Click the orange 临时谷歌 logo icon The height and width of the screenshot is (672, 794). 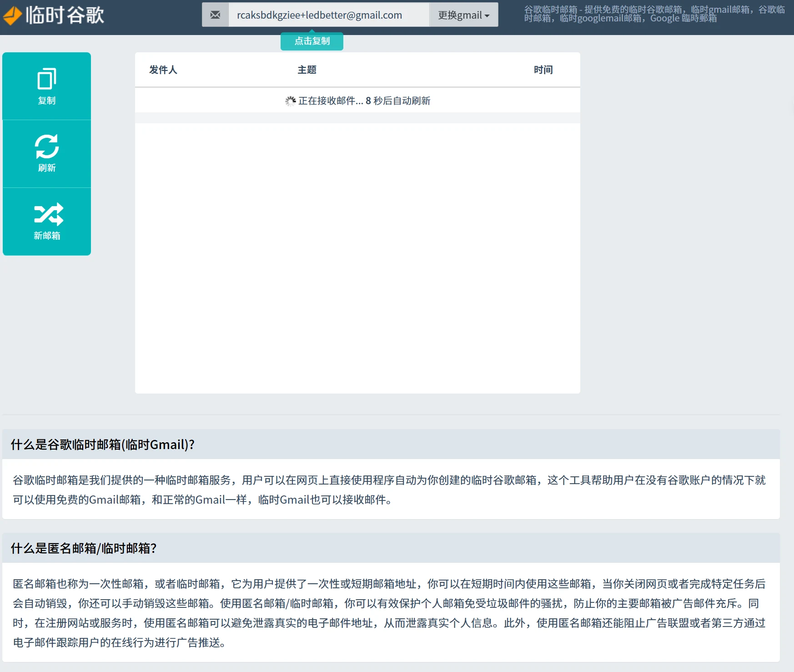coord(12,15)
